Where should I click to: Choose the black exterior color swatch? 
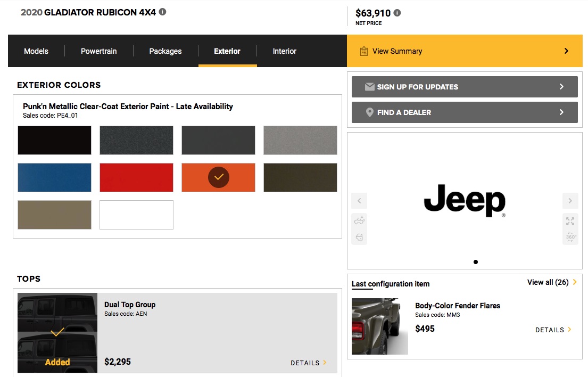[x=54, y=140]
